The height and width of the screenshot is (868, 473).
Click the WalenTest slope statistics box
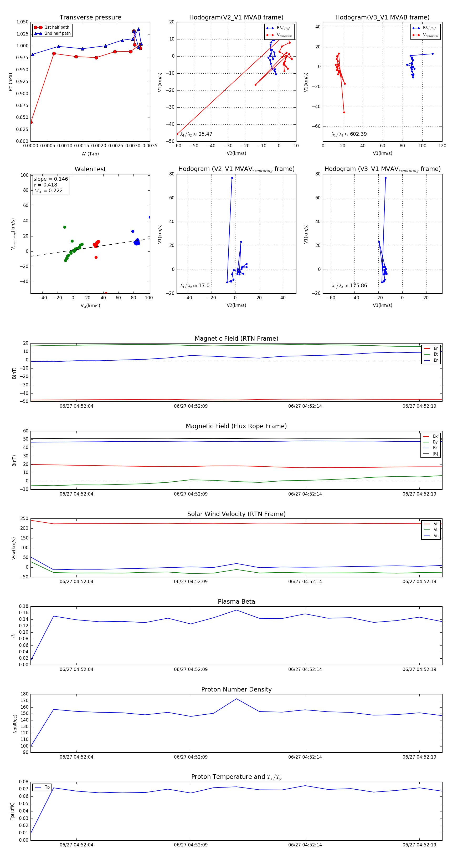[50, 185]
